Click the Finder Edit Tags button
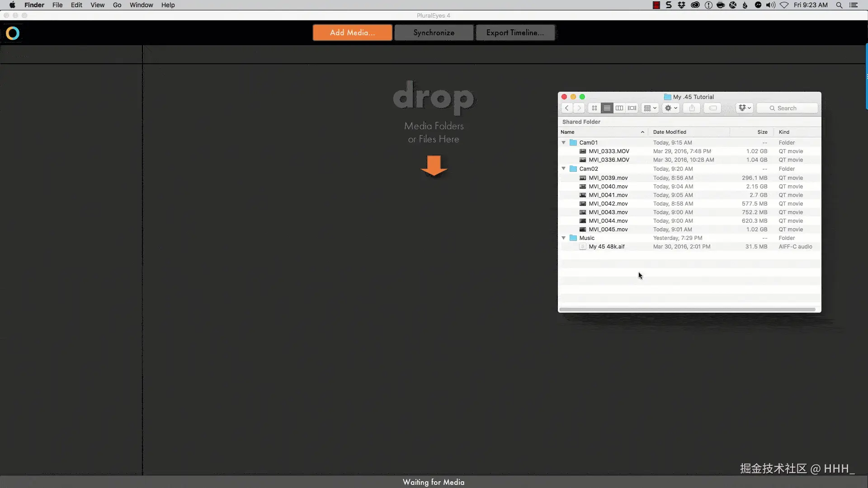 [713, 108]
